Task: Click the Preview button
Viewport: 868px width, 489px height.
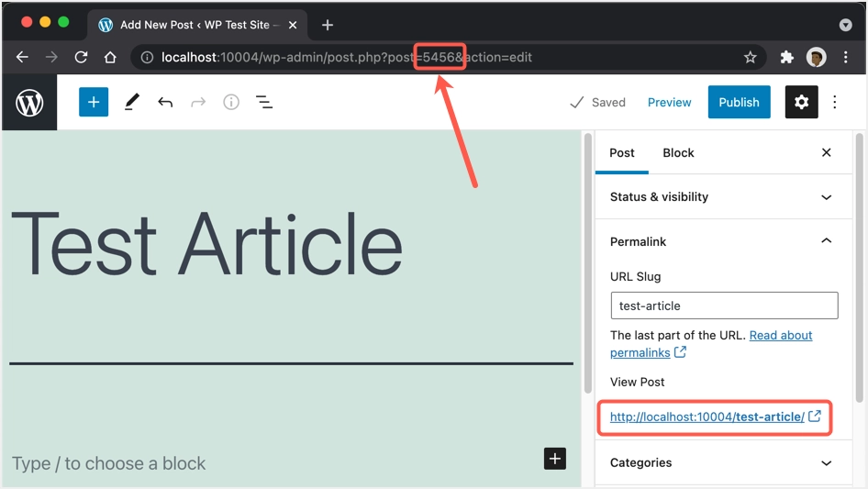Action: 669,103
